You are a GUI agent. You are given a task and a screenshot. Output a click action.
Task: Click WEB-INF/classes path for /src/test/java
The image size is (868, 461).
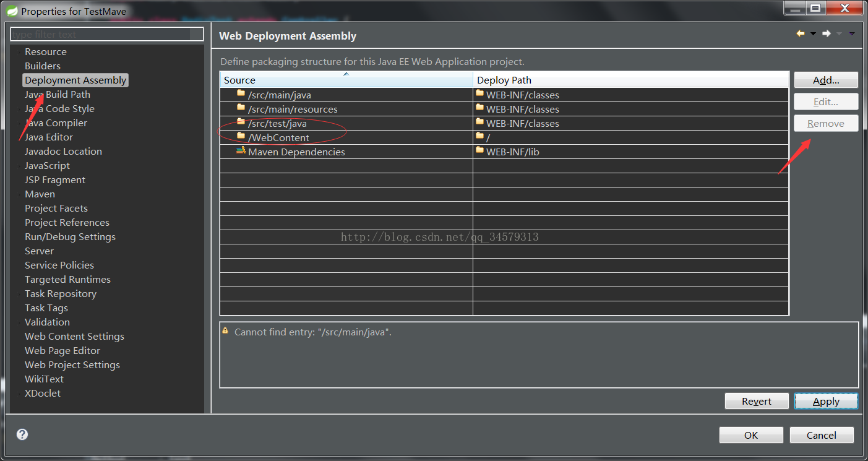631,123
